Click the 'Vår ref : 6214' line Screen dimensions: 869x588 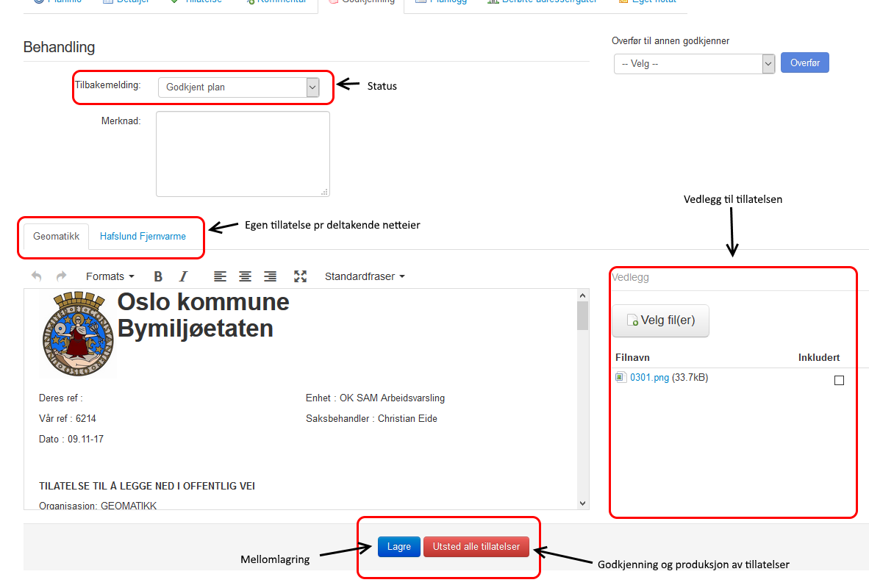[68, 418]
